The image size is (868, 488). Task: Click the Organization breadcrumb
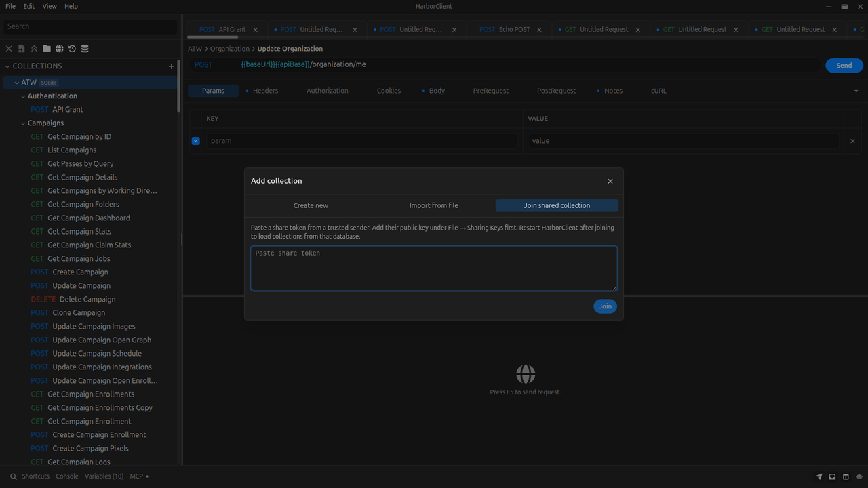(230, 49)
